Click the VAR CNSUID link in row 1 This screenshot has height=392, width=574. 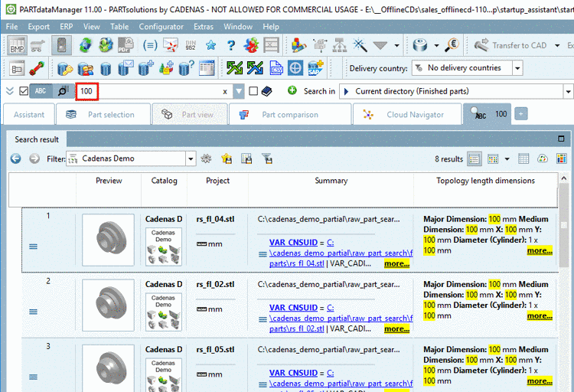click(x=294, y=243)
